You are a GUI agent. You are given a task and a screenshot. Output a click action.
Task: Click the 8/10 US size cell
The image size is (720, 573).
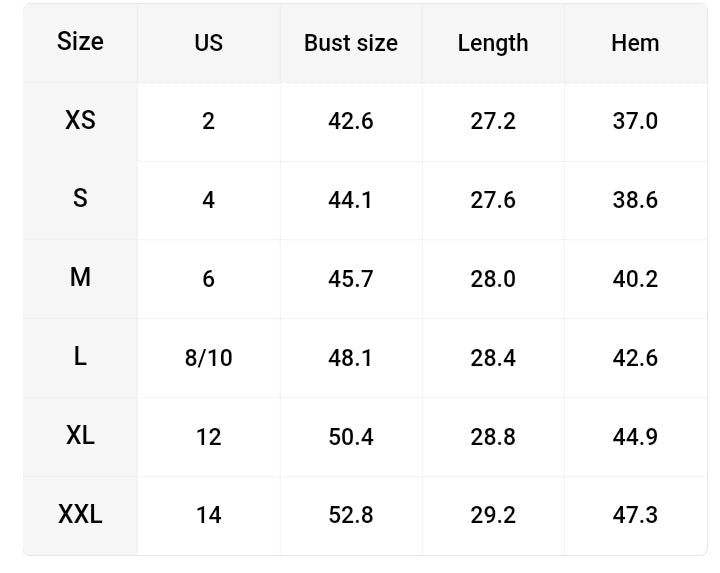(208, 357)
